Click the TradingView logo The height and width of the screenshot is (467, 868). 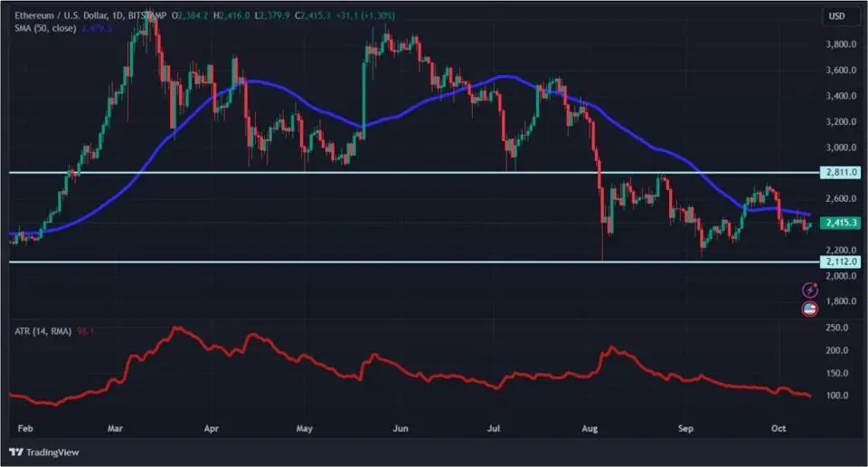pyautogui.click(x=45, y=453)
